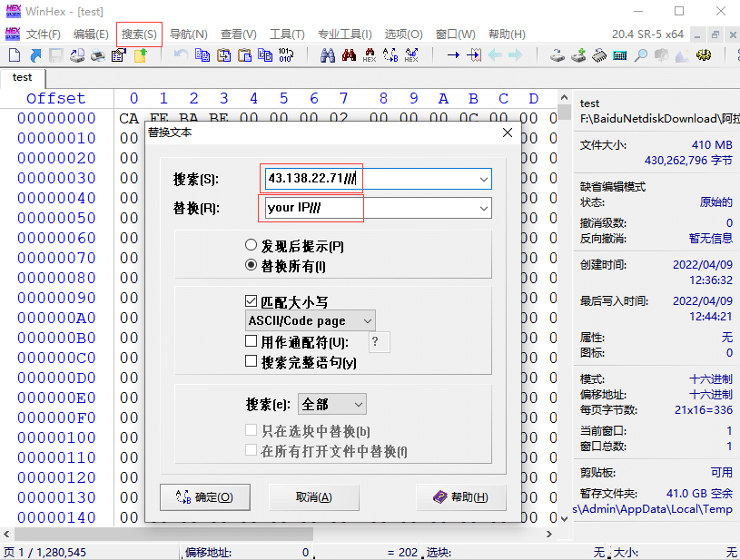
Task: Click the Print toolbar icon
Action: pos(98,55)
